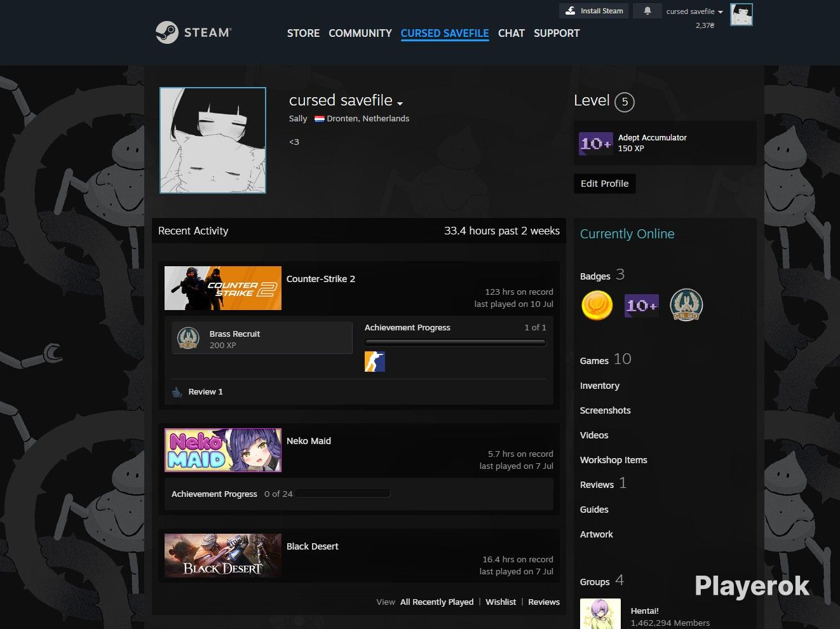
Task: Open All Recently Played link
Action: coord(437,602)
